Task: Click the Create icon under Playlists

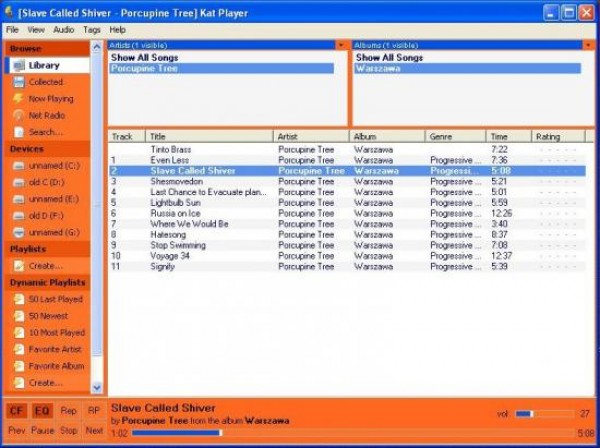Action: click(19, 266)
